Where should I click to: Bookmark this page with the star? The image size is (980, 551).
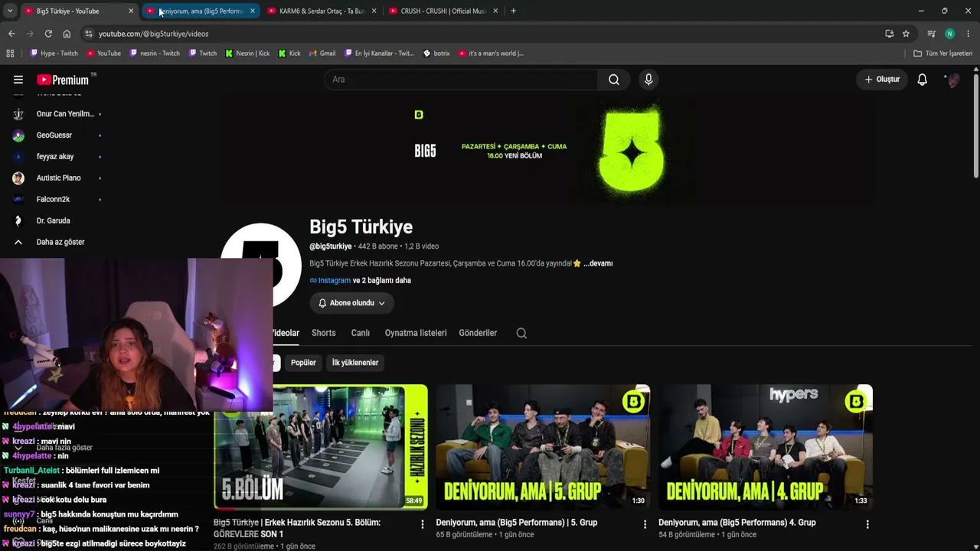pyautogui.click(x=906, y=34)
